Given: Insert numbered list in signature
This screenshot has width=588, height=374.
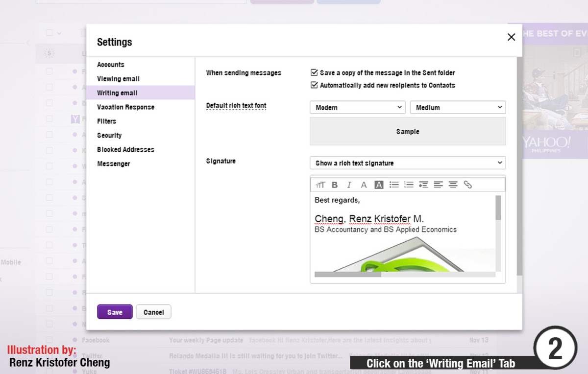Looking at the screenshot, I should click(x=409, y=185).
